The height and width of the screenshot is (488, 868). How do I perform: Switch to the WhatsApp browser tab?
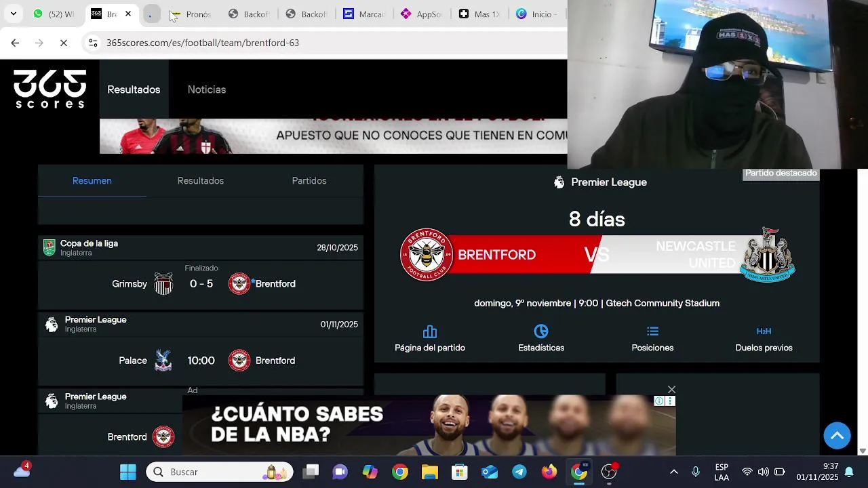pyautogui.click(x=54, y=14)
